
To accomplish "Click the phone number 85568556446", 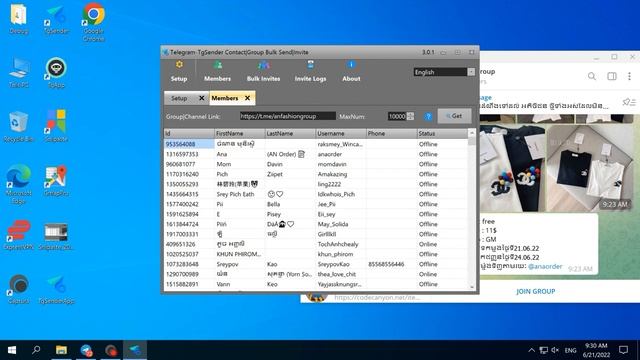I will tap(386, 264).
